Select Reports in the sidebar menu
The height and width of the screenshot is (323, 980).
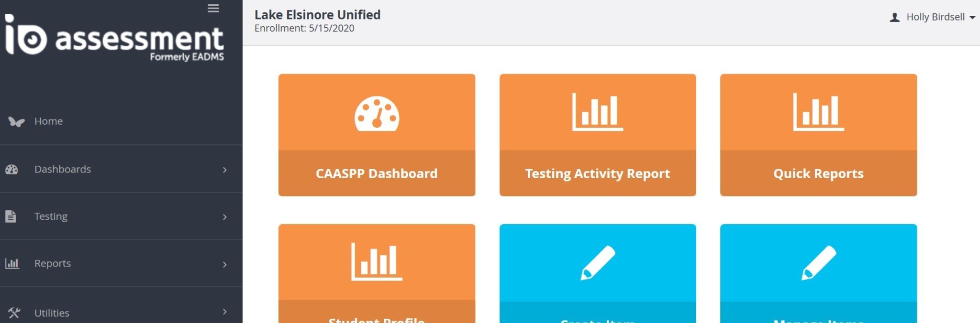[53, 263]
